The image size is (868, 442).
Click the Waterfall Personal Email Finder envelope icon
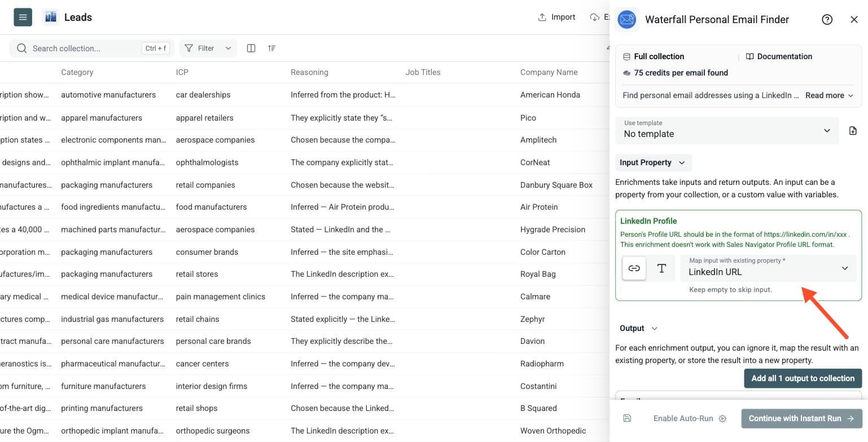626,20
